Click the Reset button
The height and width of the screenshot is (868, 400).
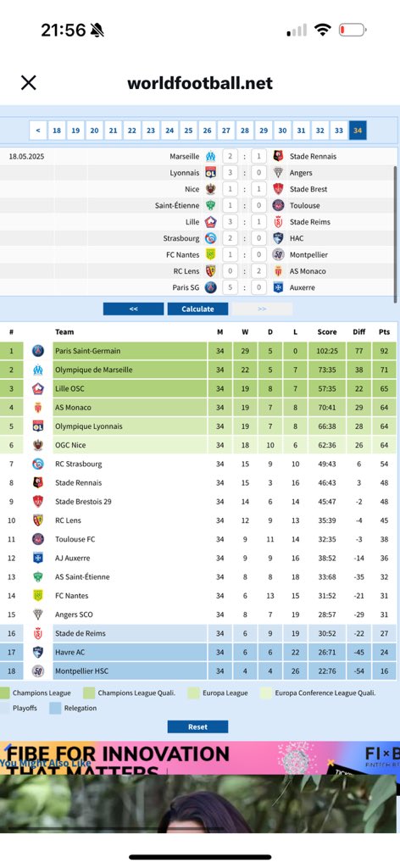pos(197,726)
